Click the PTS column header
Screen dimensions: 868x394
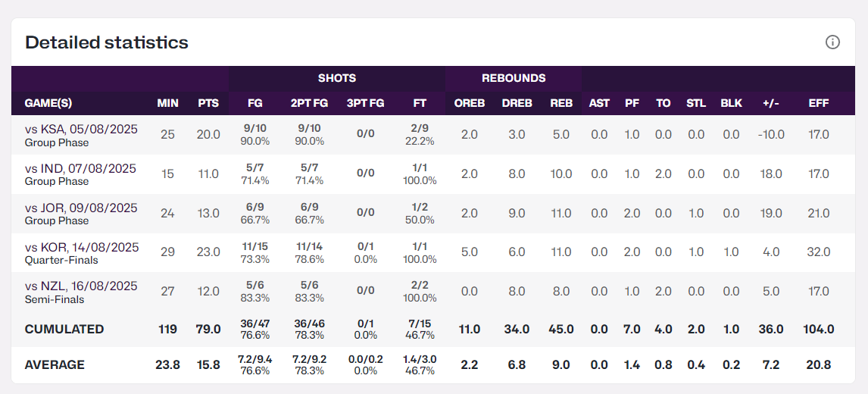click(x=208, y=103)
